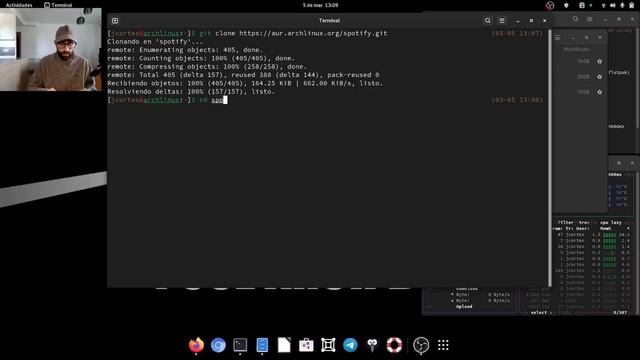Open the Software shopping bag icon in the dock
This screenshot has width=640, height=360.
pos(306,345)
